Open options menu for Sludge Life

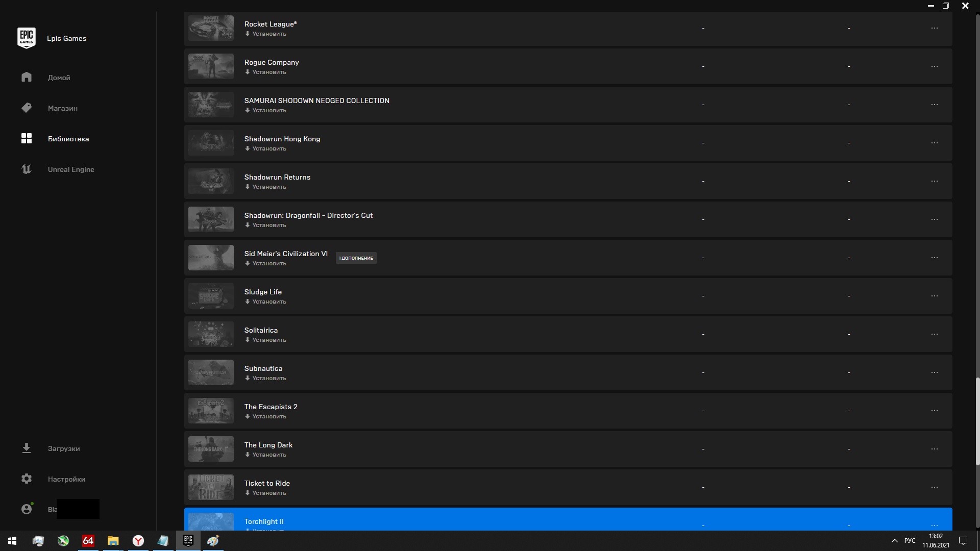[934, 296]
